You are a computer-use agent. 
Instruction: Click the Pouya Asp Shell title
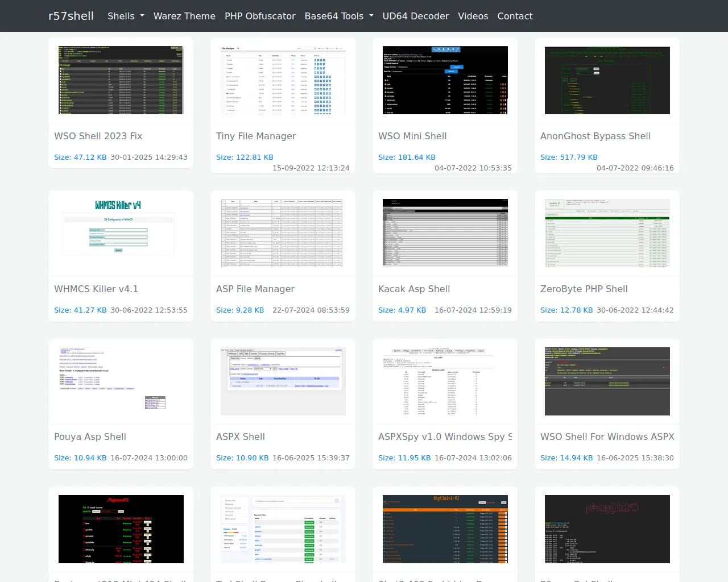tap(90, 436)
